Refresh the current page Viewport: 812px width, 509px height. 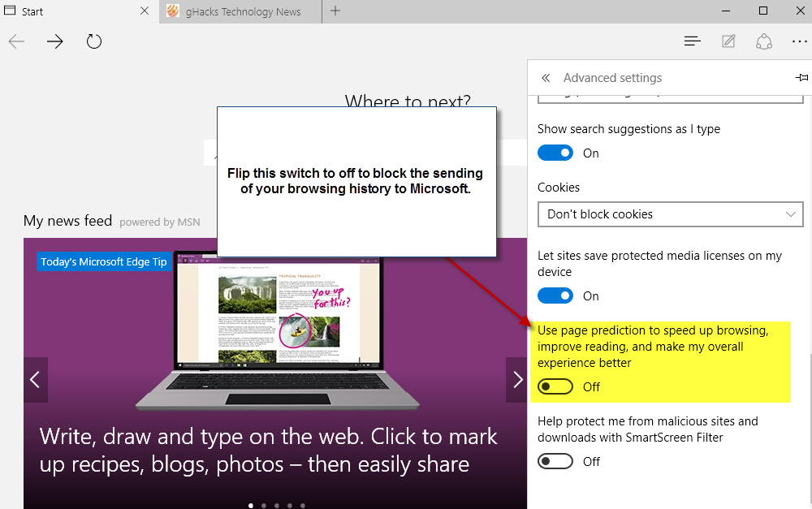tap(93, 41)
